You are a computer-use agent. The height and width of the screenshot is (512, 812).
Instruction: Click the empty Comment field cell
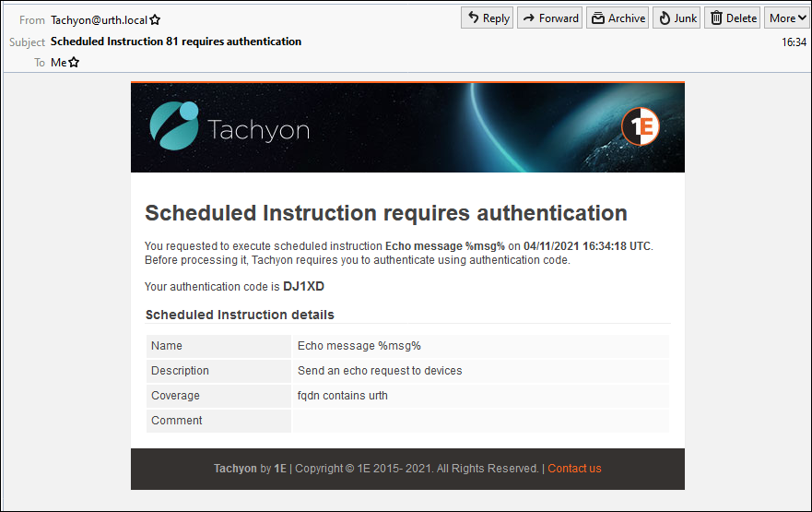(479, 421)
